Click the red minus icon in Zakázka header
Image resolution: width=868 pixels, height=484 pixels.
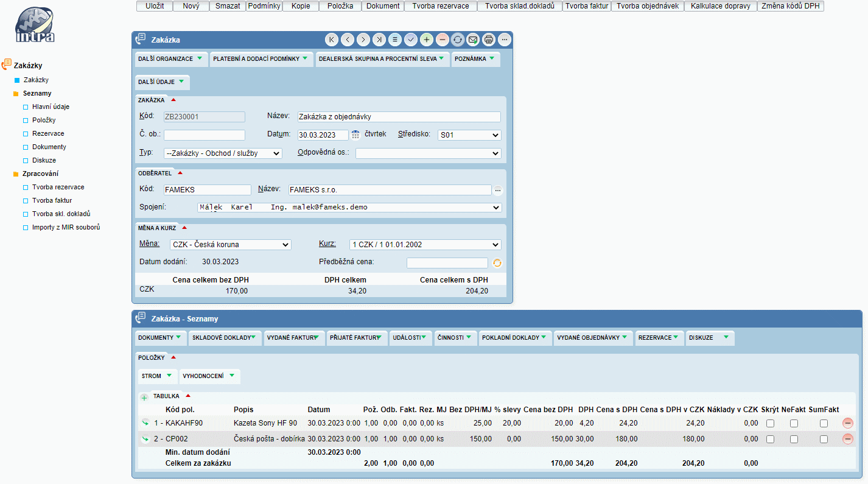click(442, 40)
